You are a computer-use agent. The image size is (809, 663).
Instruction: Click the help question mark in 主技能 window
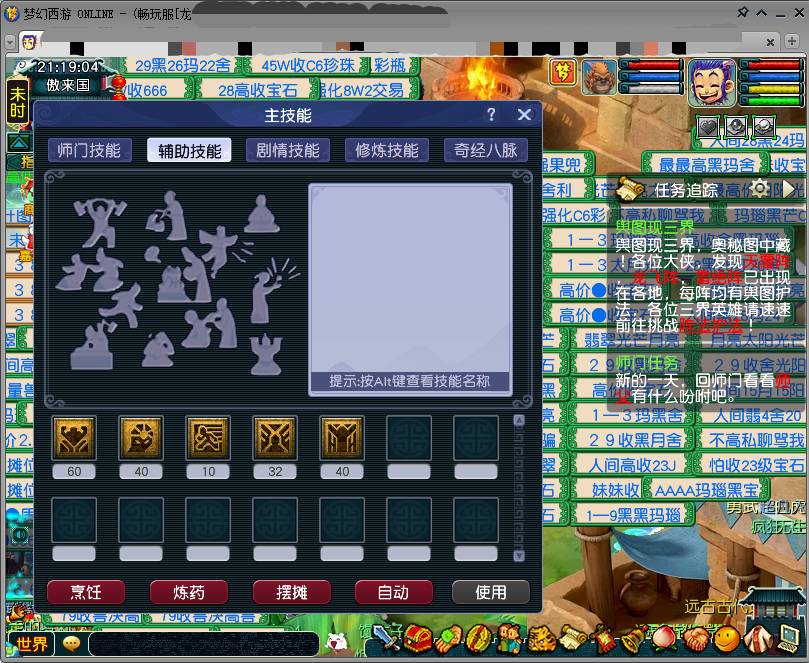(491, 115)
